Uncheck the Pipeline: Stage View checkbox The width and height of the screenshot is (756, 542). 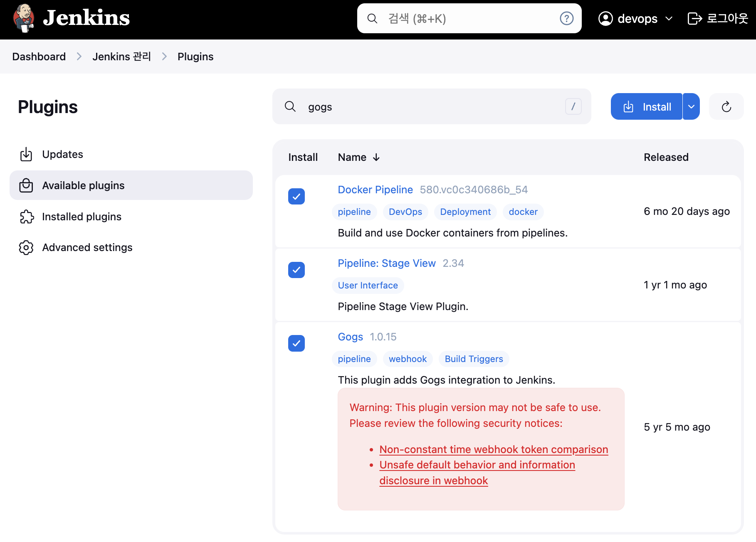(296, 270)
